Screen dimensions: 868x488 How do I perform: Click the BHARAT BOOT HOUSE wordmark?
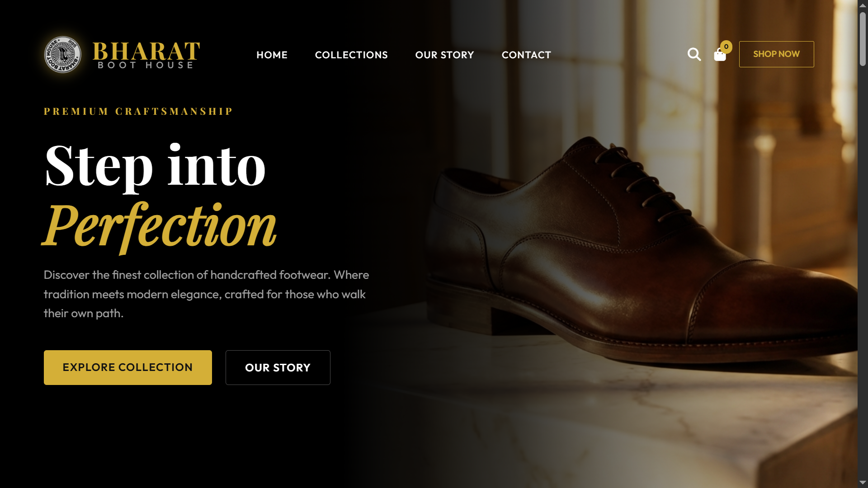point(146,55)
